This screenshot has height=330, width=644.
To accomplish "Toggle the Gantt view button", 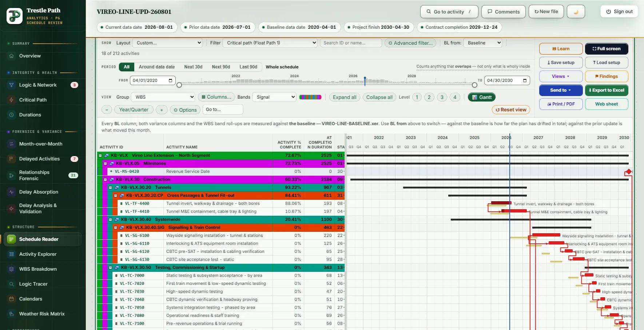I will point(482,97).
